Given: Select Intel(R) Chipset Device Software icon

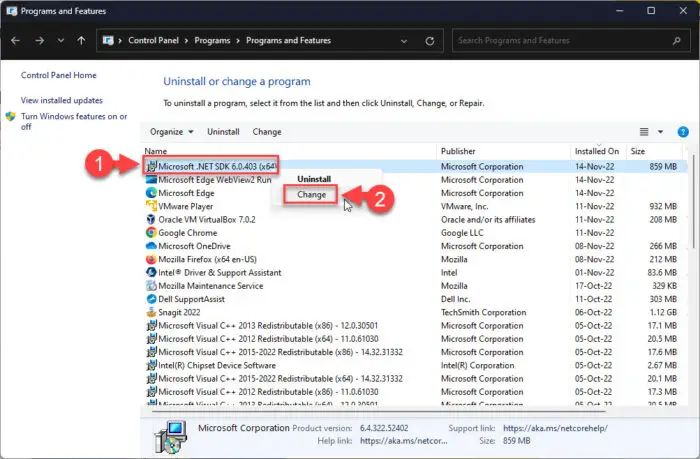Looking at the screenshot, I should [x=151, y=365].
